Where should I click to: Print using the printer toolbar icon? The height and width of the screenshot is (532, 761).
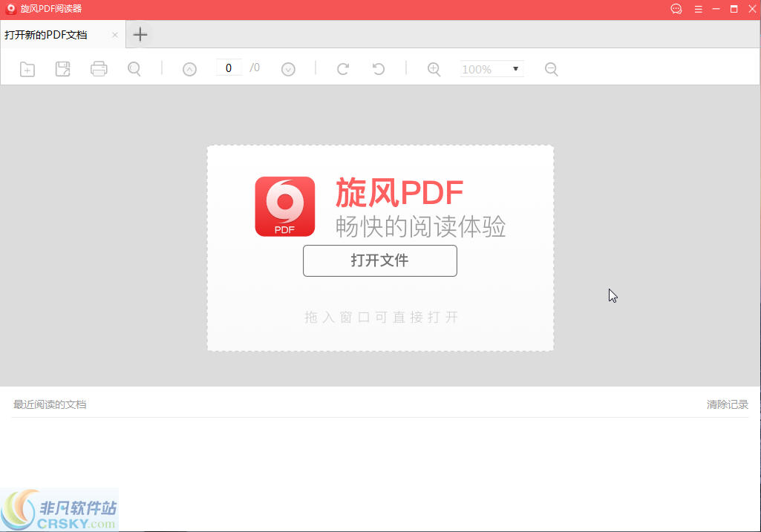99,69
